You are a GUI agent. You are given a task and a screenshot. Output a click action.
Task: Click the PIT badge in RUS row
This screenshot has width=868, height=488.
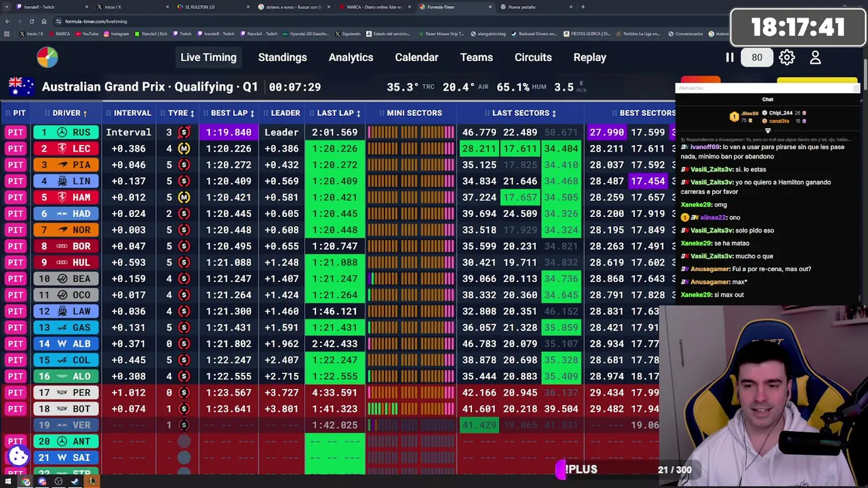16,132
